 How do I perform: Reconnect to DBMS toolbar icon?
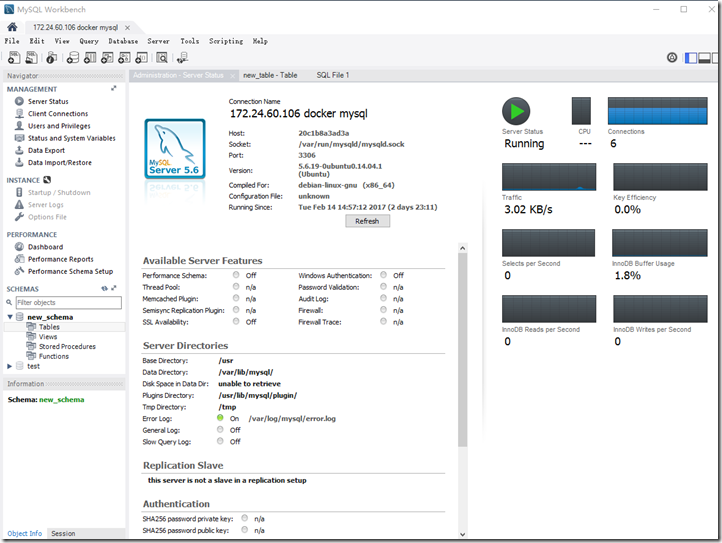(182, 58)
